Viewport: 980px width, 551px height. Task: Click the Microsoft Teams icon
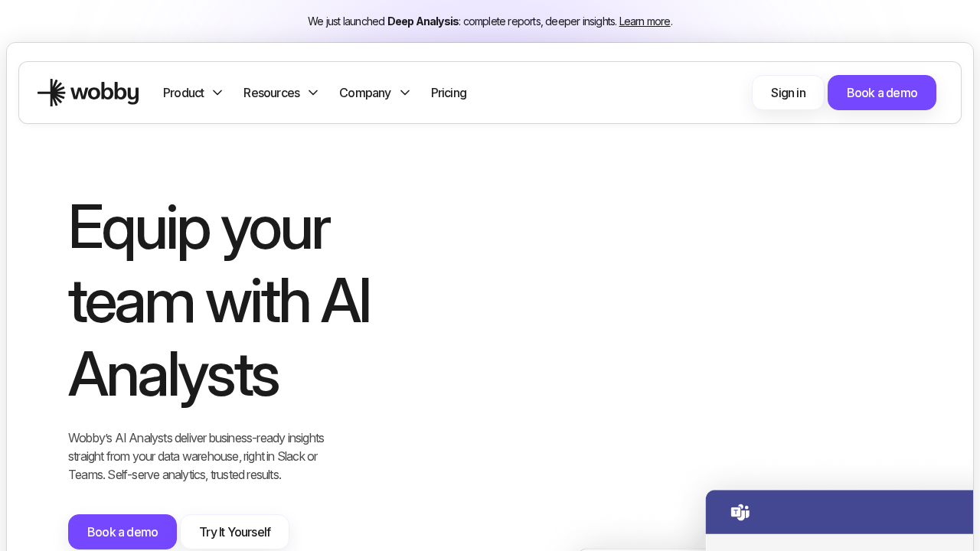click(x=740, y=512)
